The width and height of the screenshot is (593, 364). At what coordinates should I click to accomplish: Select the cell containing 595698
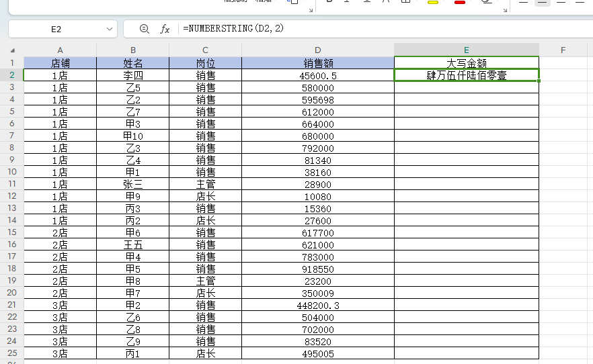click(x=317, y=99)
